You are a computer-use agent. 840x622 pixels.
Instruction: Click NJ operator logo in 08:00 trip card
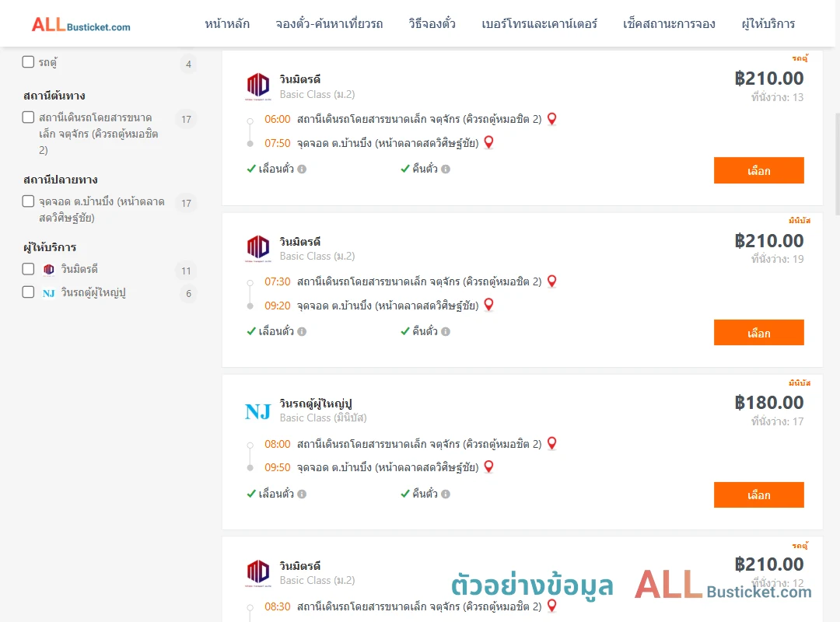[258, 411]
